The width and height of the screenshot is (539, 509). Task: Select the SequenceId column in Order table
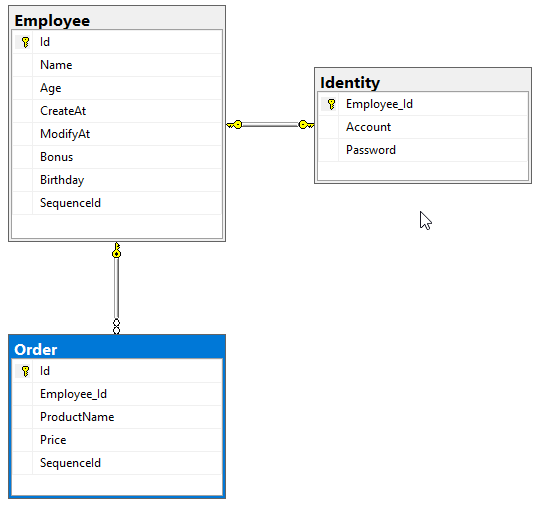pyautogui.click(x=117, y=463)
